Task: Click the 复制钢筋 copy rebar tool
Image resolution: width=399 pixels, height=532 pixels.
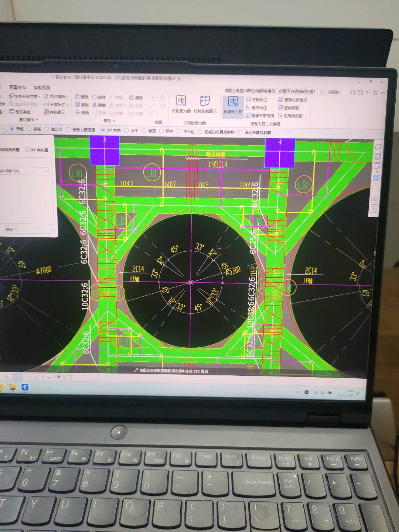Action: [x=289, y=108]
